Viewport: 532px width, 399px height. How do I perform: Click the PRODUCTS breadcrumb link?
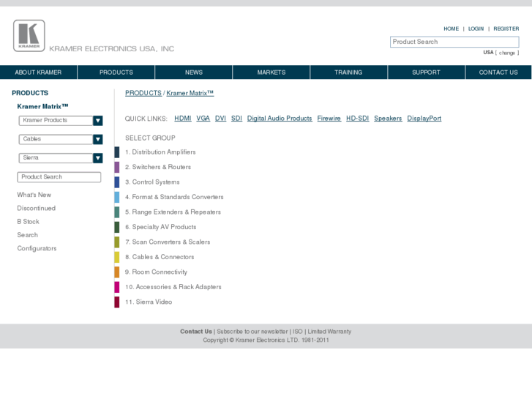pos(143,93)
